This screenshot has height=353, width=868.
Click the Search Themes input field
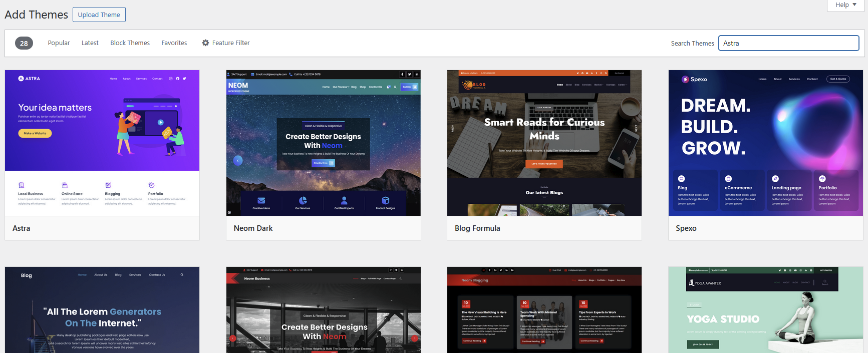pos(788,43)
